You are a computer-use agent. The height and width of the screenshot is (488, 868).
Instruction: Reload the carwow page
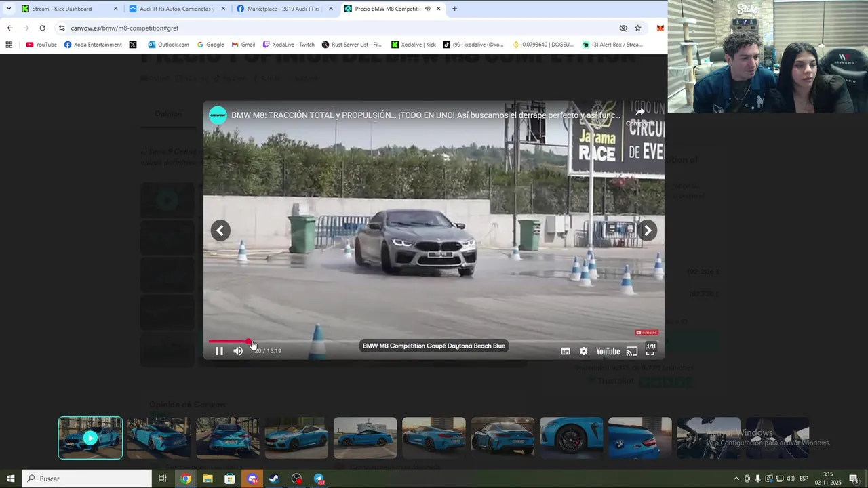42,28
